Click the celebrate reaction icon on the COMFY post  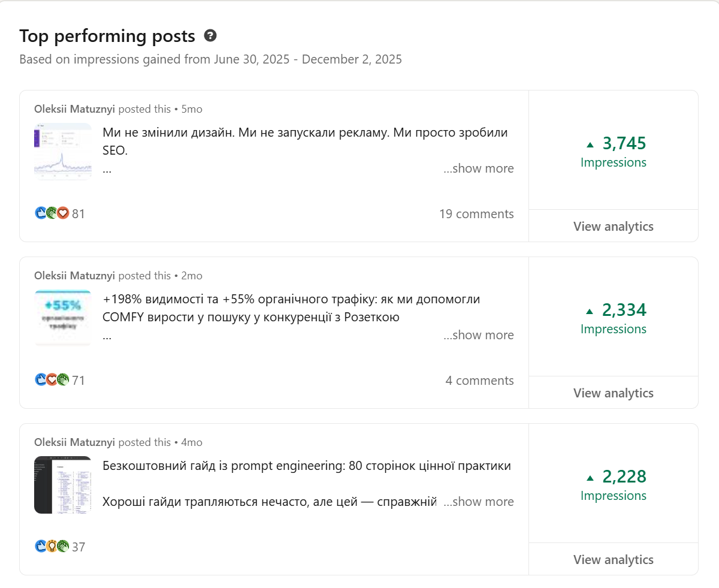pyautogui.click(x=62, y=379)
